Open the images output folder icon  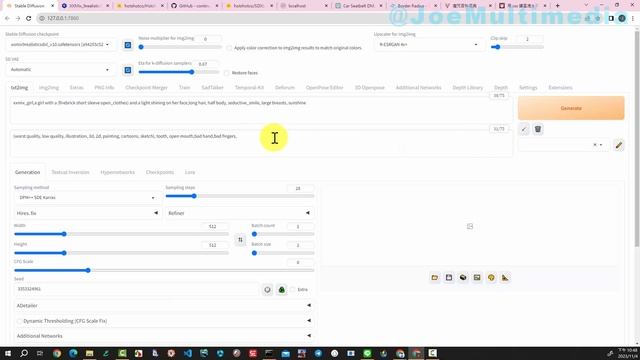(435, 278)
